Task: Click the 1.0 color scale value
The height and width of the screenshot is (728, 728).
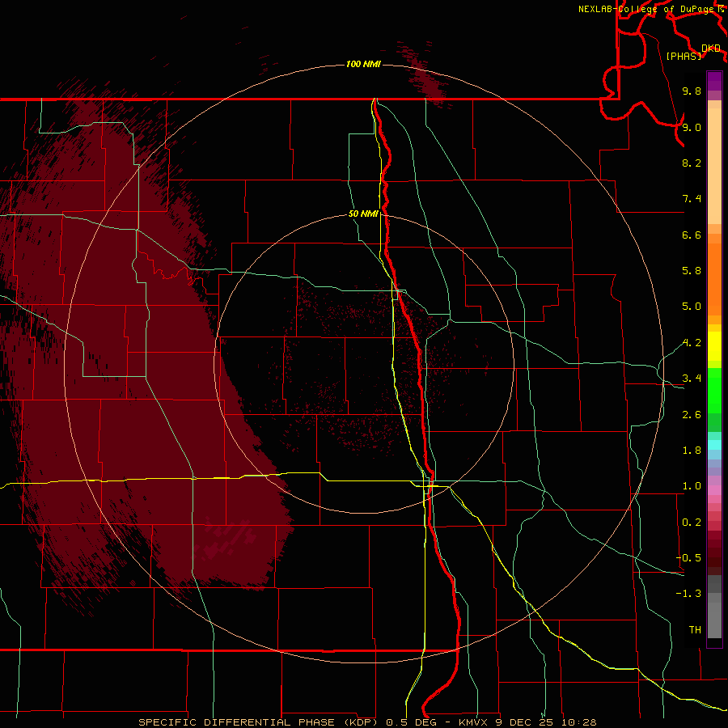Action: pos(692,486)
